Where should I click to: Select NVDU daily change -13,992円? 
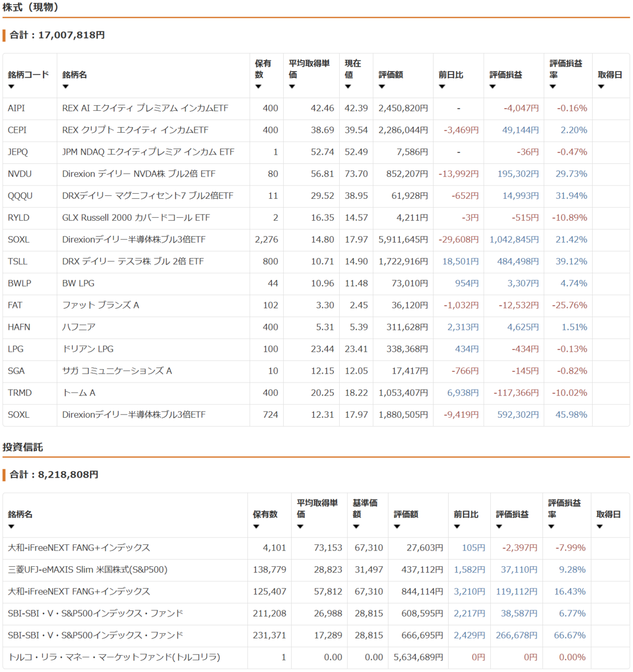458,174
